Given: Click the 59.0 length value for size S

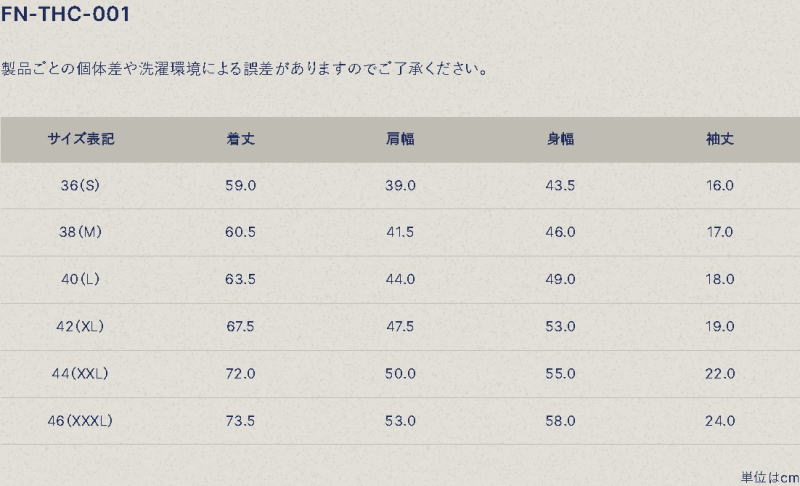Looking at the screenshot, I should [x=240, y=185].
